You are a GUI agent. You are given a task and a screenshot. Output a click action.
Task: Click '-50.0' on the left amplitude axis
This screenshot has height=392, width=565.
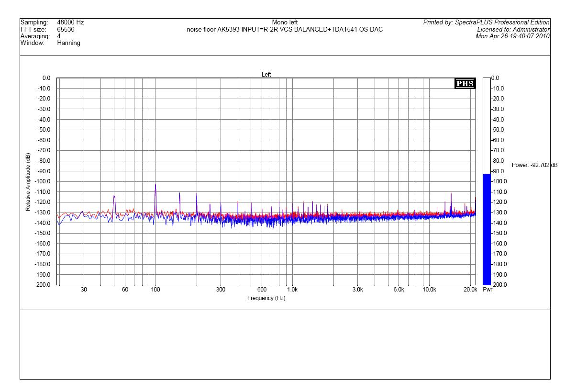tap(43, 129)
